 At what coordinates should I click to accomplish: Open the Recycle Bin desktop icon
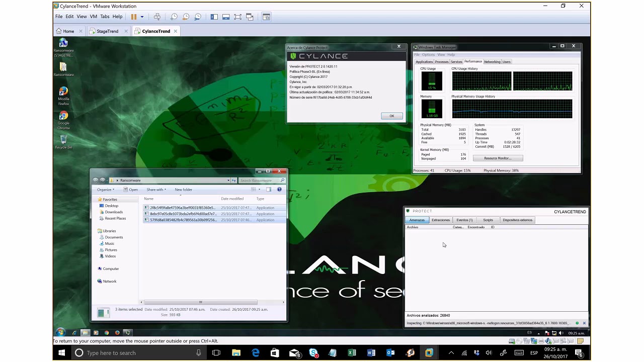click(63, 142)
